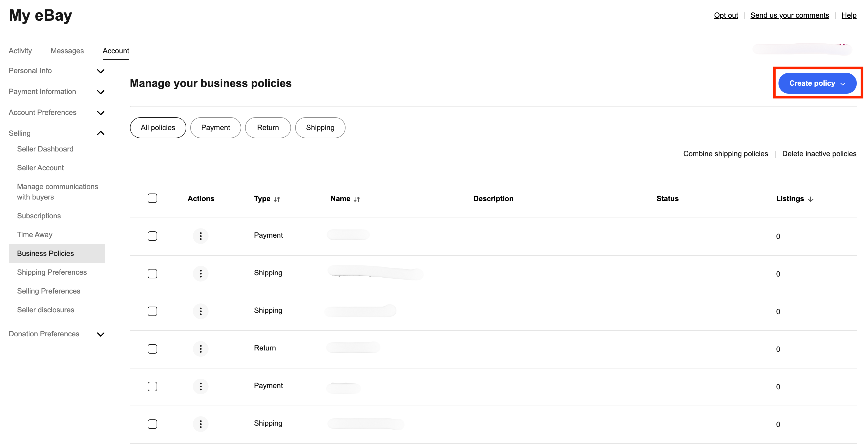Open Seller Dashboard in sidebar

pos(45,149)
